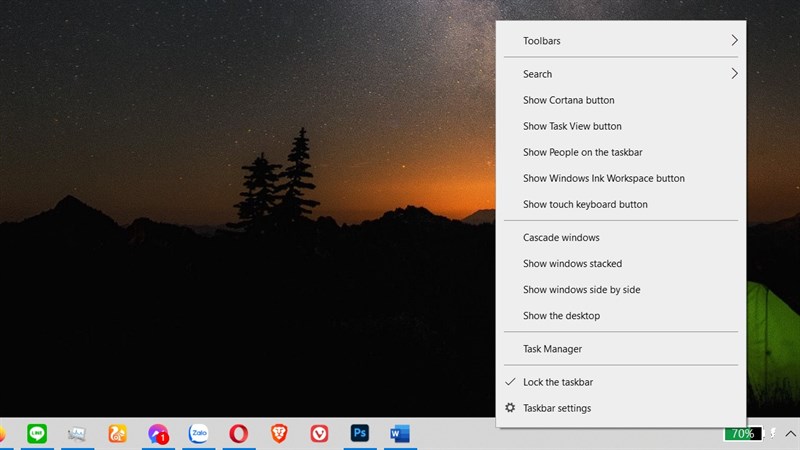Open Messenger with notification badge
This screenshot has height=450, width=800.
158,433
